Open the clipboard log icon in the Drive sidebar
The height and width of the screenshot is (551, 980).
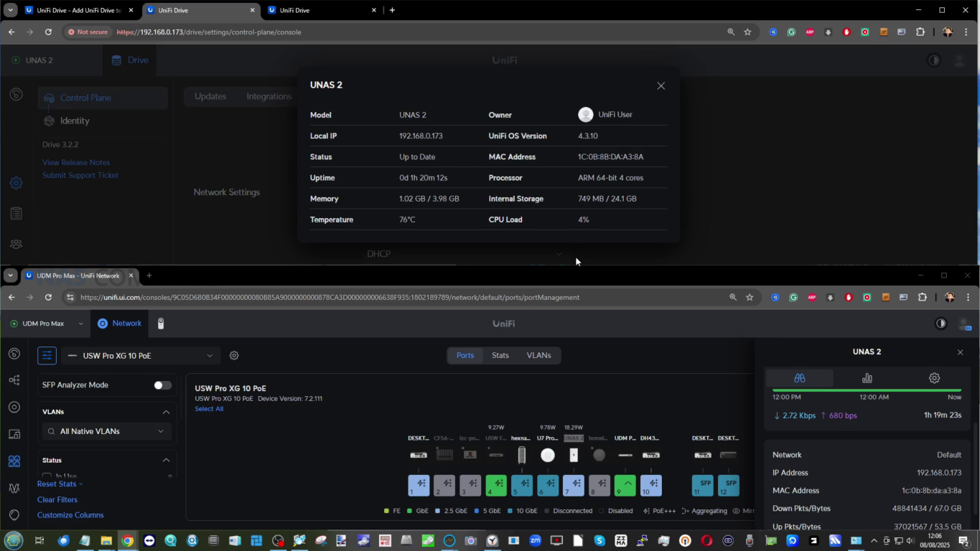pos(16,214)
